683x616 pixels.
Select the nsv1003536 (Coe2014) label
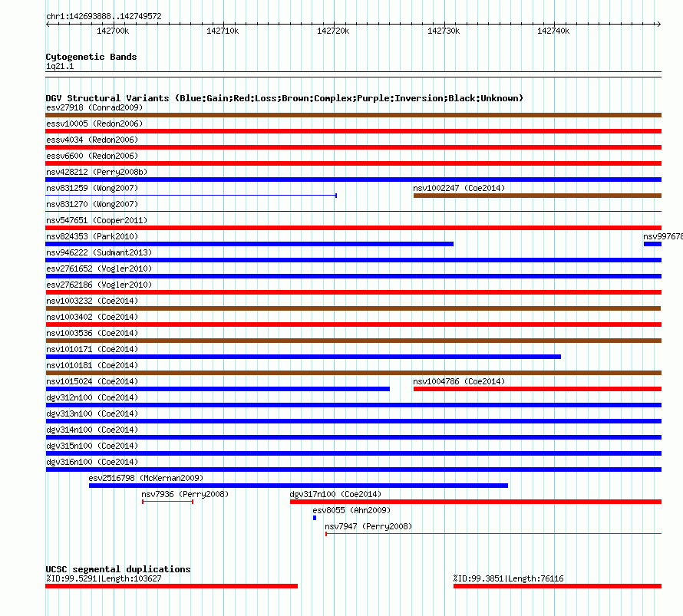click(x=92, y=333)
